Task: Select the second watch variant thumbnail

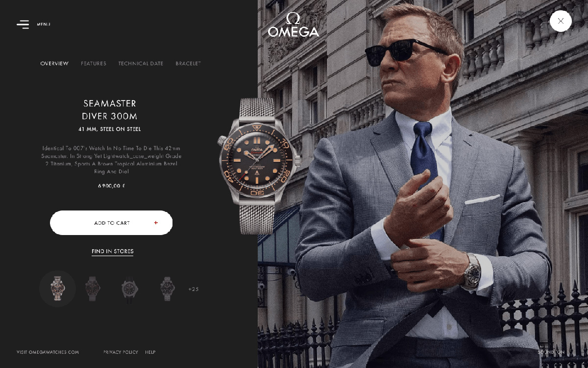Action: click(x=92, y=289)
